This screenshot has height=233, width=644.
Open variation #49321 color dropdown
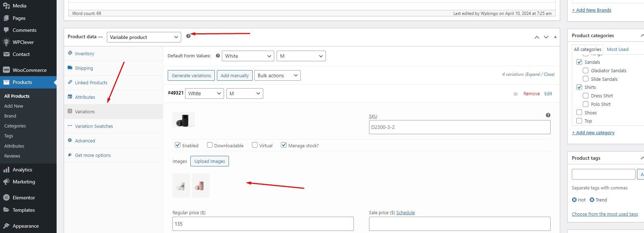point(205,93)
